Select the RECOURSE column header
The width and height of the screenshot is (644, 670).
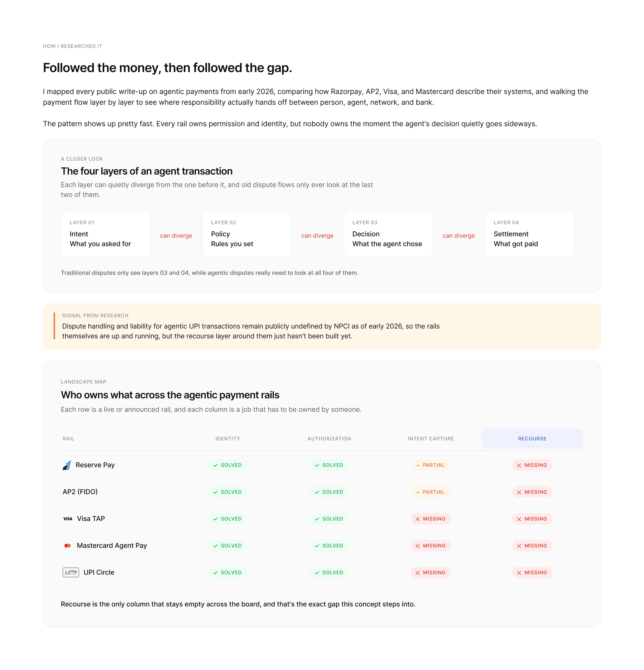coord(532,439)
